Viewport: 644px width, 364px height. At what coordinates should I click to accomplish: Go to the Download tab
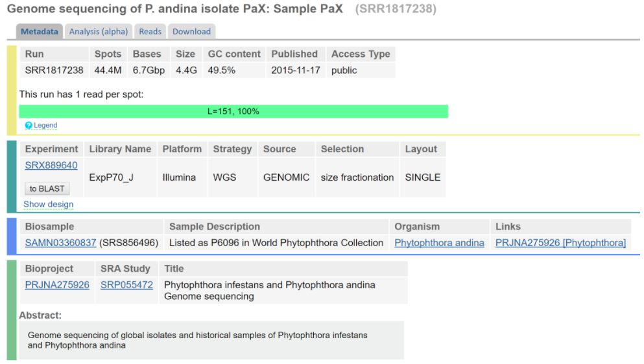[x=191, y=32]
